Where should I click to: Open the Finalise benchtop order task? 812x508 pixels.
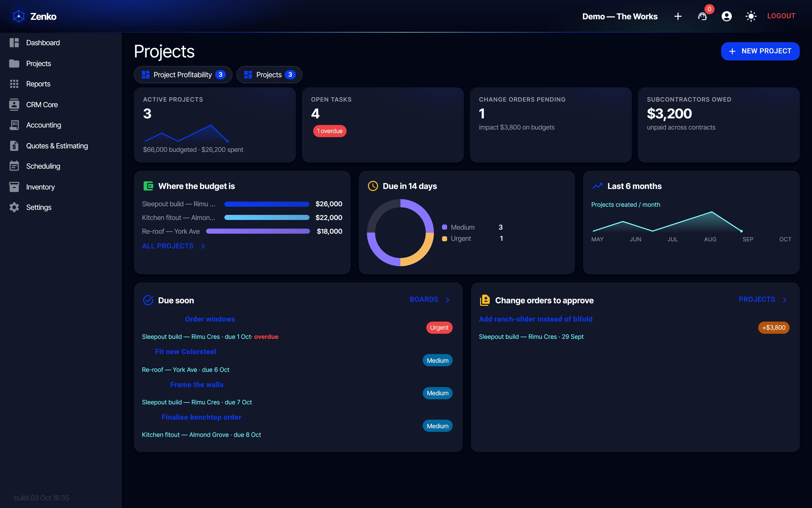tap(201, 417)
